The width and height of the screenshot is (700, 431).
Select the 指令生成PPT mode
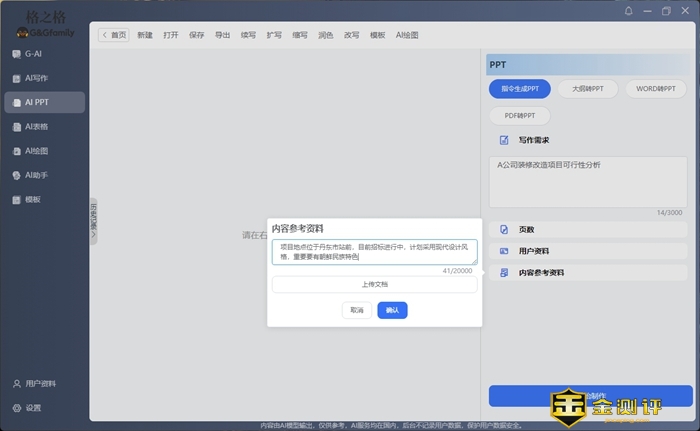pos(520,89)
